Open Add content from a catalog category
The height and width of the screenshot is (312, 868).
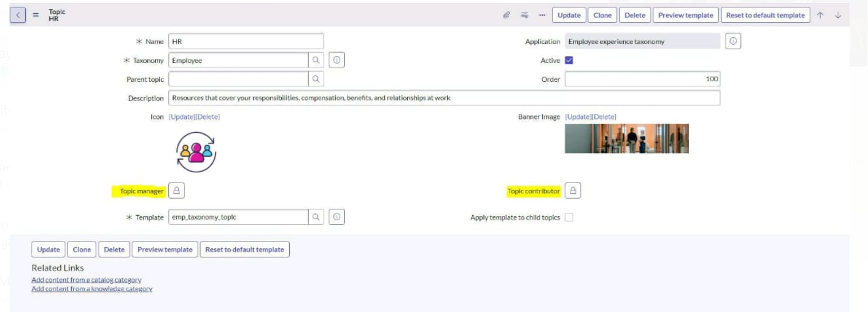click(87, 280)
